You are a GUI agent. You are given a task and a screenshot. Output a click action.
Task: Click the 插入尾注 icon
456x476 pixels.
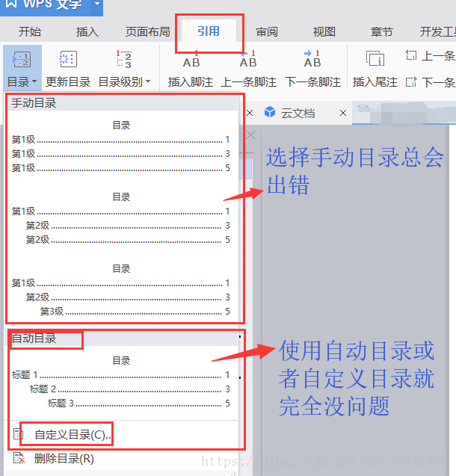coord(375,58)
